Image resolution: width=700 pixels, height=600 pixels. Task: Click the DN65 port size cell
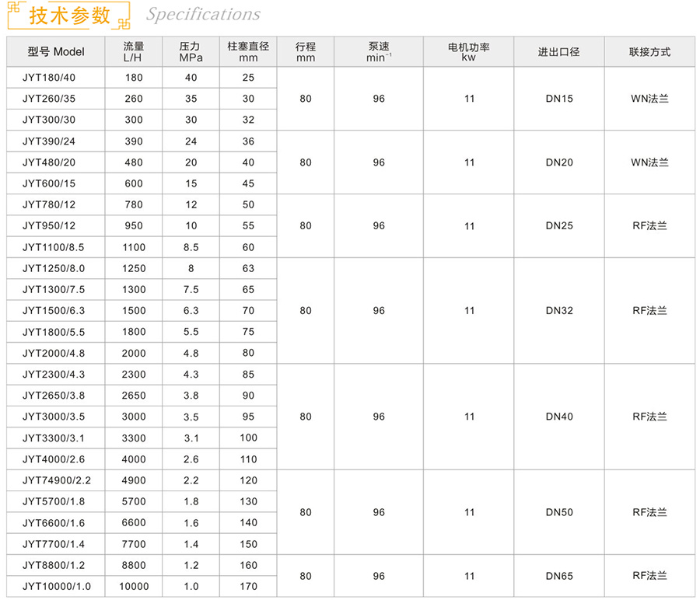[x=558, y=576]
